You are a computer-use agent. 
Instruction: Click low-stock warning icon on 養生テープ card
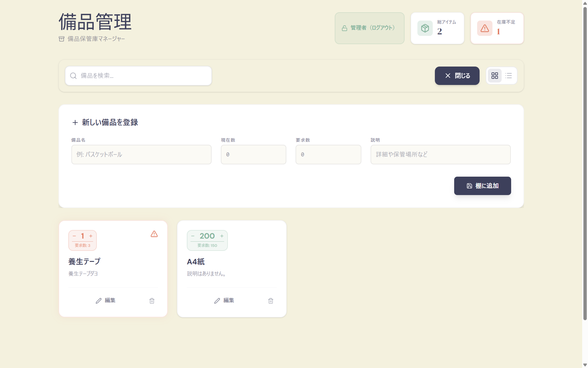coord(154,234)
